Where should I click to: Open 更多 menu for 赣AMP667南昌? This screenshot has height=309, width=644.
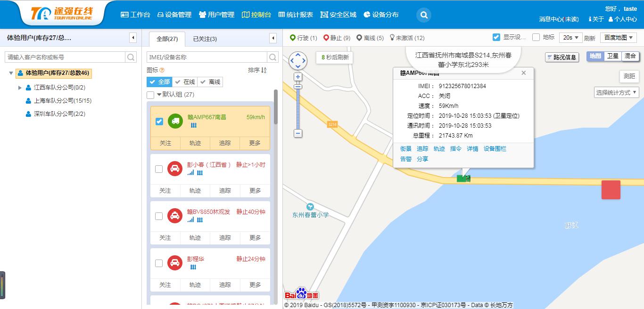point(255,143)
